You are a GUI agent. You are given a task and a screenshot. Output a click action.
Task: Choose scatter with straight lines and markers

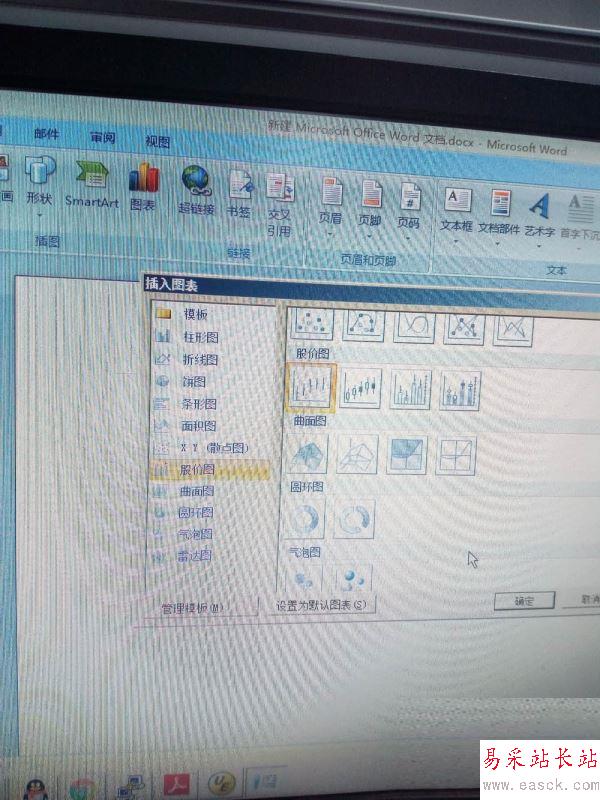click(x=464, y=329)
